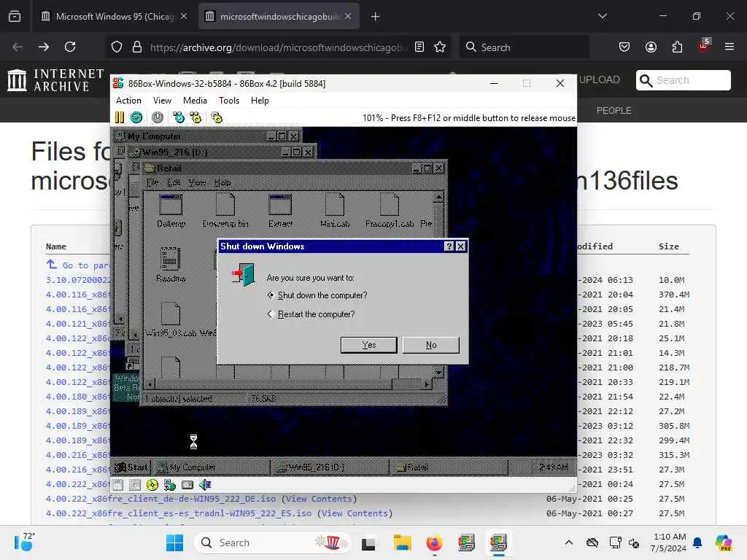The height and width of the screenshot is (560, 747).
Task: Open Firefox account icon
Action: point(651,47)
